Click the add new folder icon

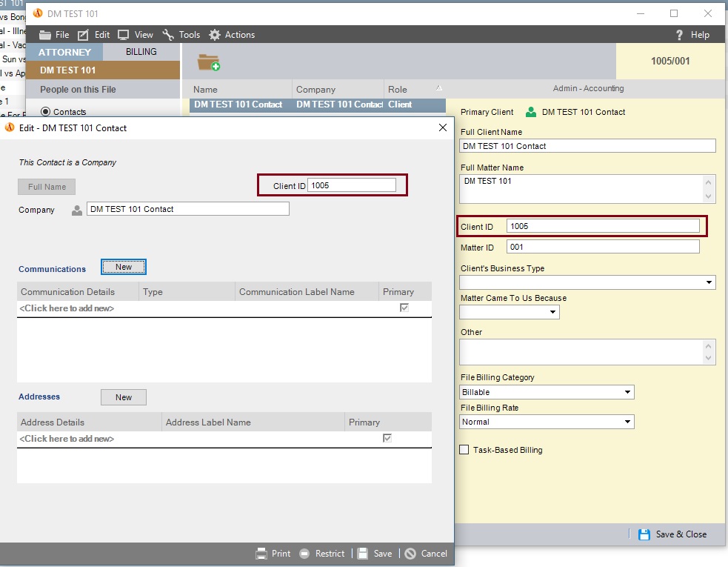pos(208,62)
